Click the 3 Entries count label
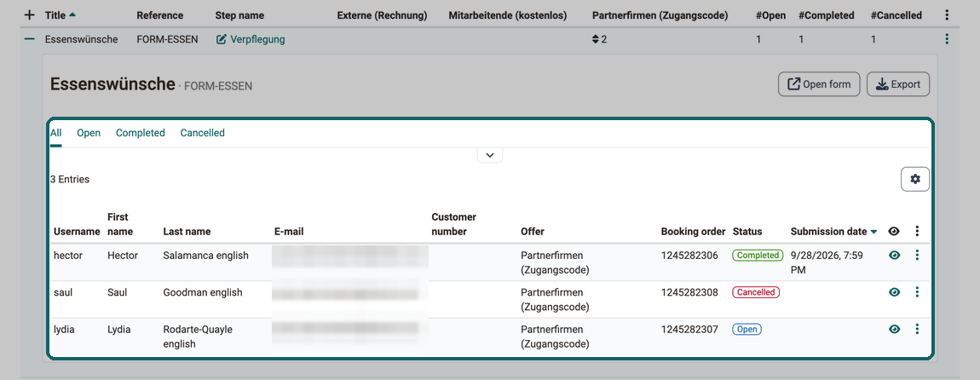The width and height of the screenshot is (980, 380). coord(69,180)
